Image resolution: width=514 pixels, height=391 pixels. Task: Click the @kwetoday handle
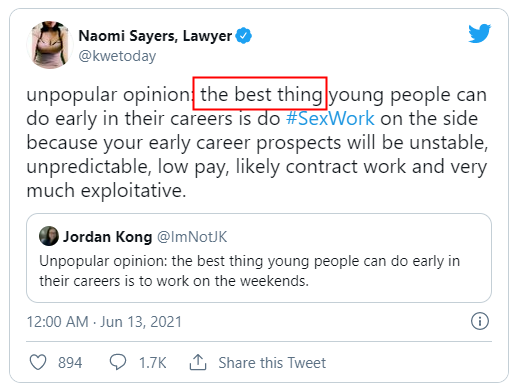pos(117,56)
